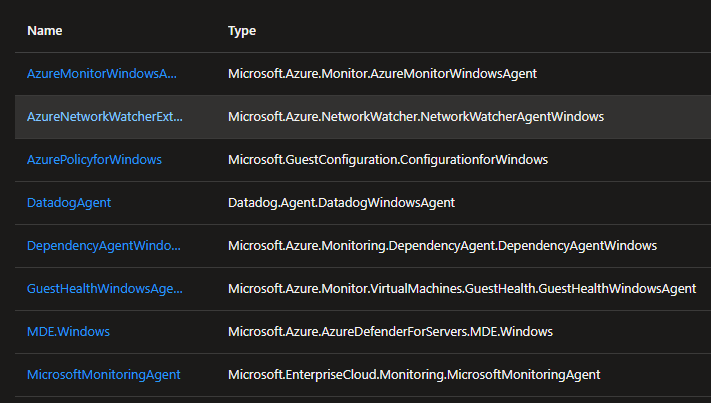Select the Microsoft.Azure.Monitoring.DependencyAgent.DependencyAgentWindows type text

click(443, 246)
